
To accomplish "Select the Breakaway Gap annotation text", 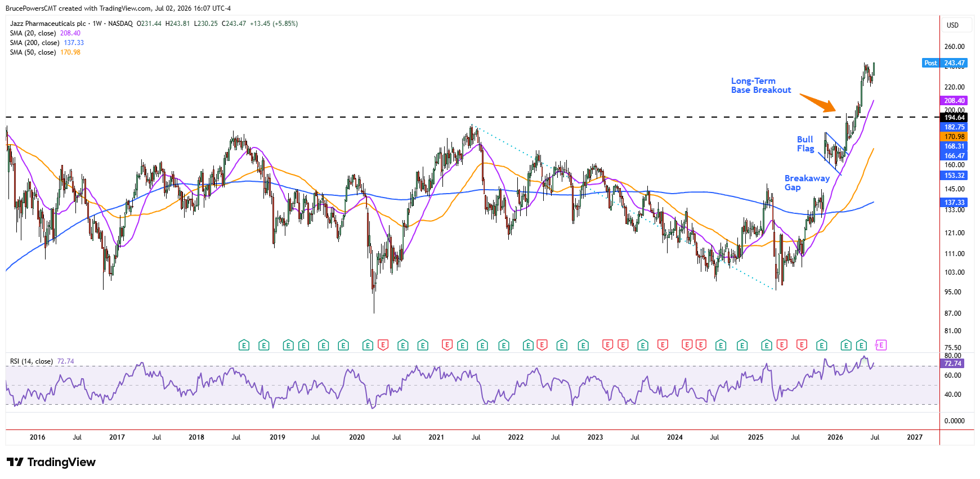I will [x=807, y=183].
